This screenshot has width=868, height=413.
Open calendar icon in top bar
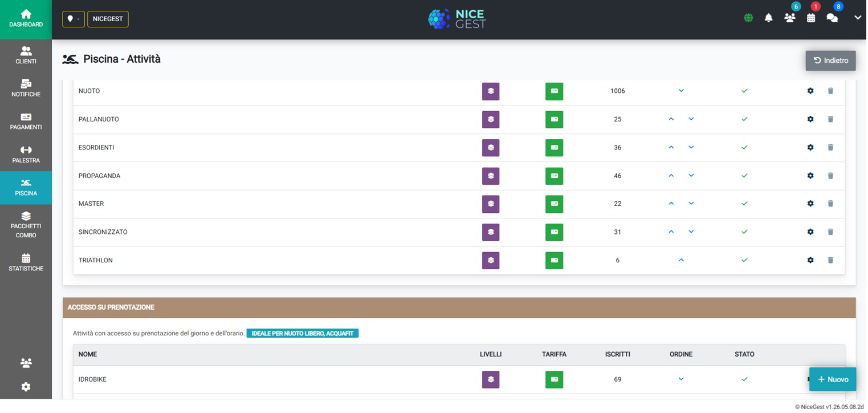click(810, 18)
